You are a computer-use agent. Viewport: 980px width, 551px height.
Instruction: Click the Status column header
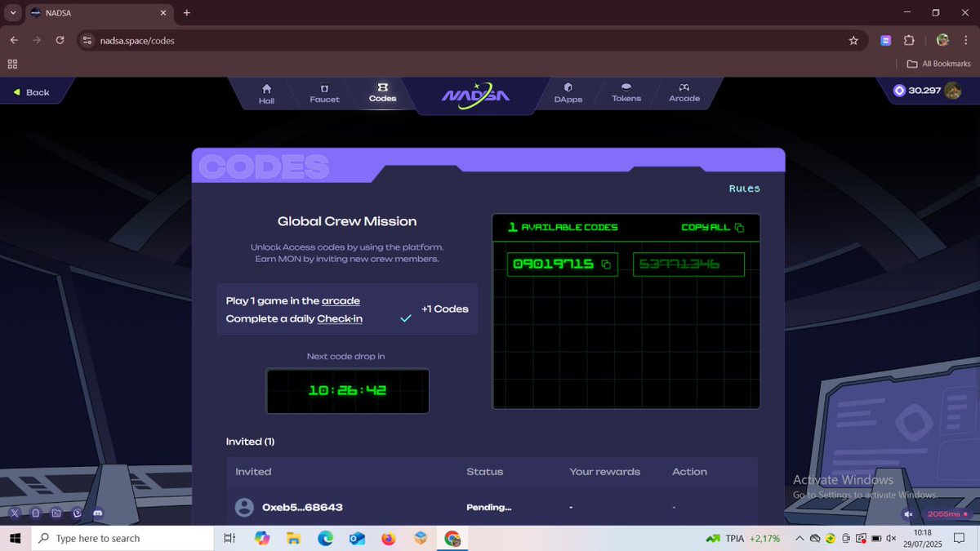point(484,472)
